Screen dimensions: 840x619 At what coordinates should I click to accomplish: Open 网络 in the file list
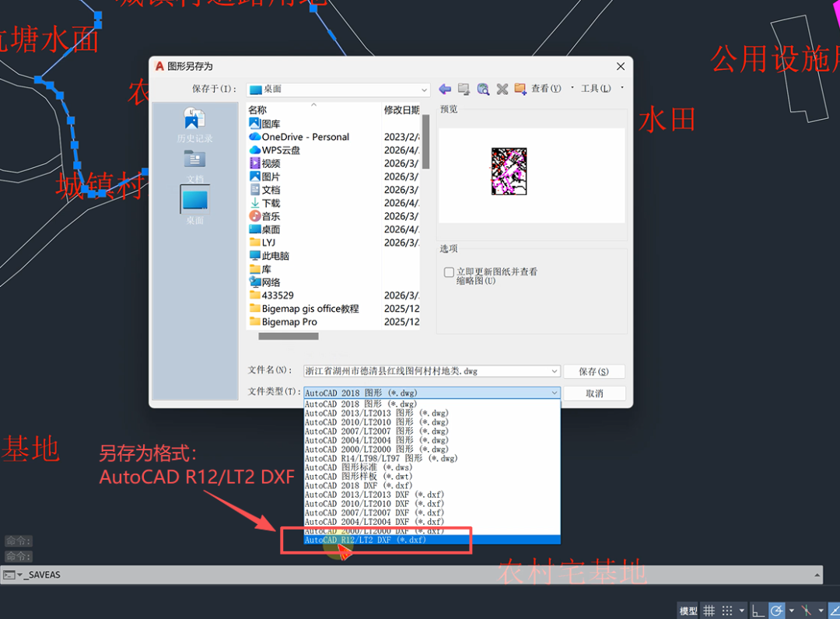pyautogui.click(x=264, y=282)
